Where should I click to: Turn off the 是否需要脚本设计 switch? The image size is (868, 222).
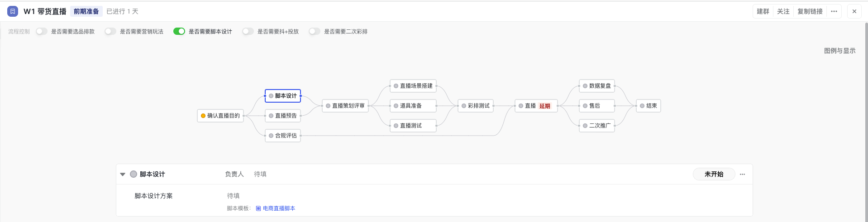pos(179,31)
